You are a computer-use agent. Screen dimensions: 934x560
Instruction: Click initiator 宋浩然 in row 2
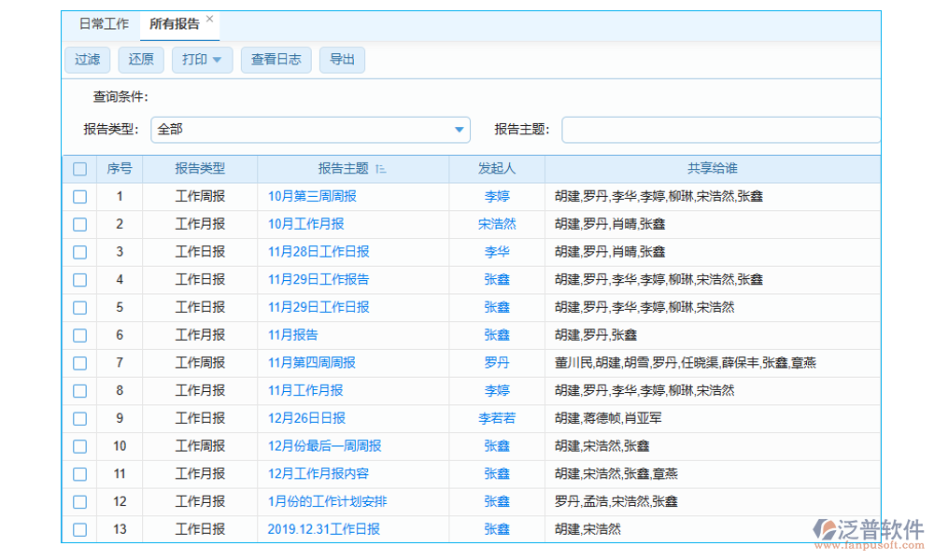point(497,224)
